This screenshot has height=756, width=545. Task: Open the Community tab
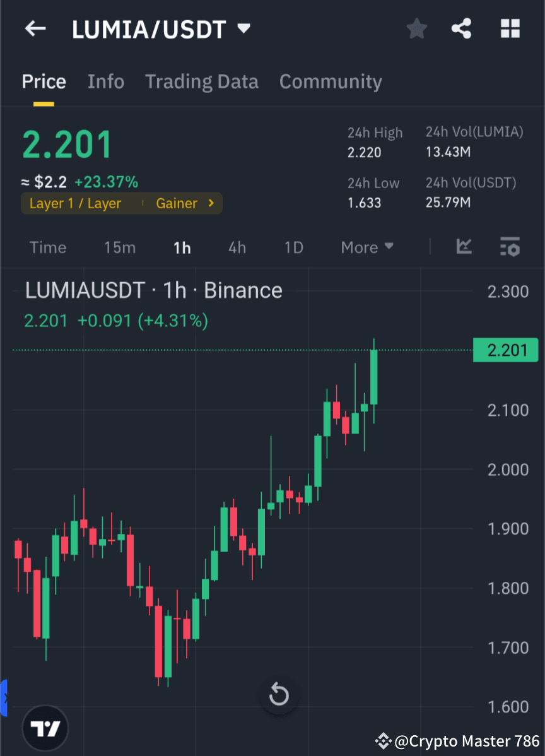(331, 81)
